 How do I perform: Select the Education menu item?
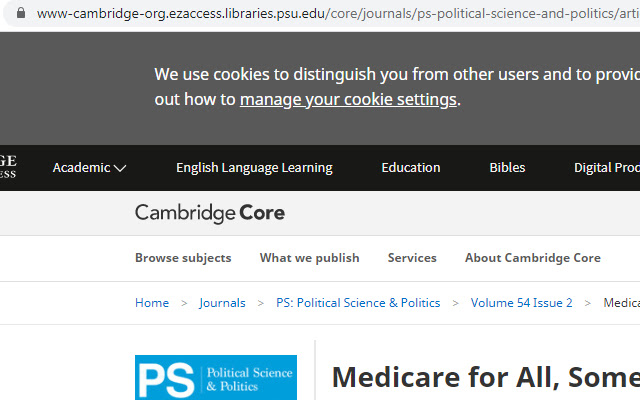coord(410,168)
